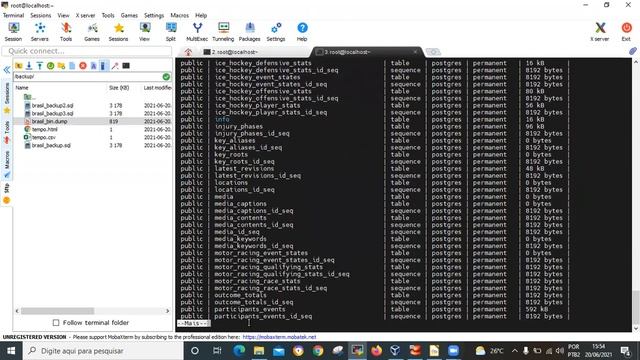Close the tab 3 root@localhost

coord(415,52)
